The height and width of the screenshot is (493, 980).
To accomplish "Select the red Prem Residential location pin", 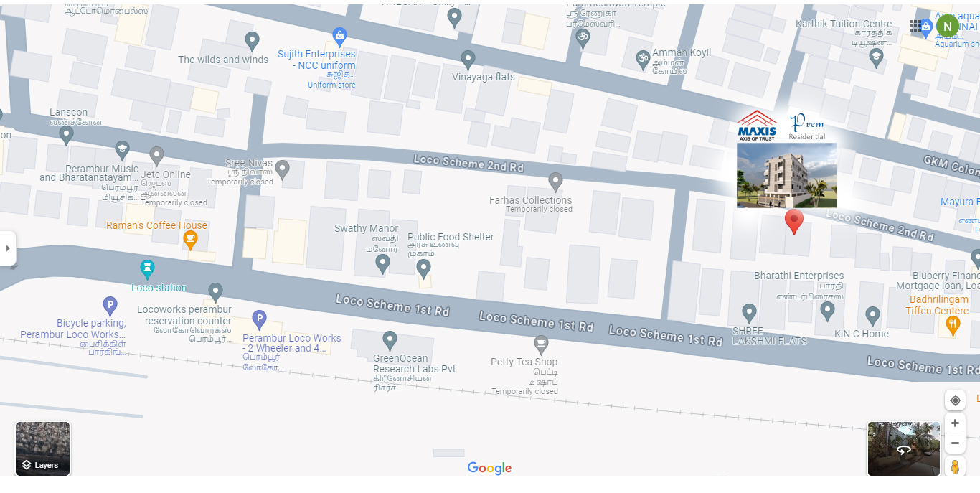I will pyautogui.click(x=793, y=222).
